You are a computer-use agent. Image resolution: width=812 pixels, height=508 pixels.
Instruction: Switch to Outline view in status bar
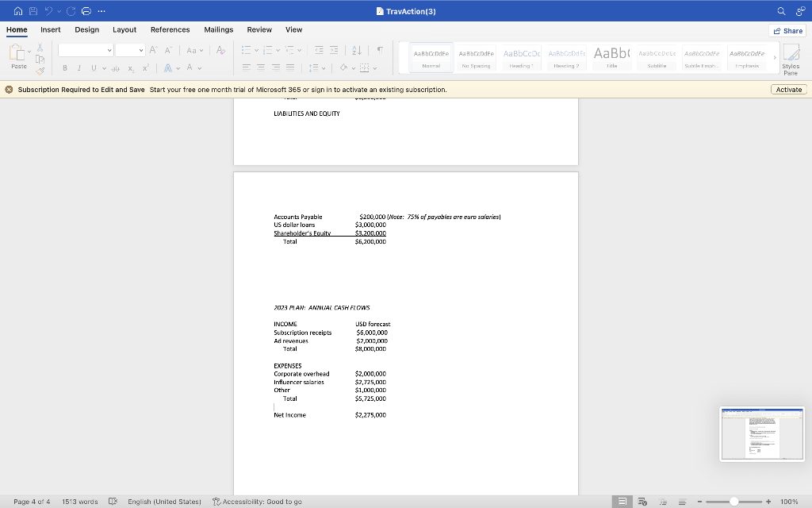click(663, 502)
